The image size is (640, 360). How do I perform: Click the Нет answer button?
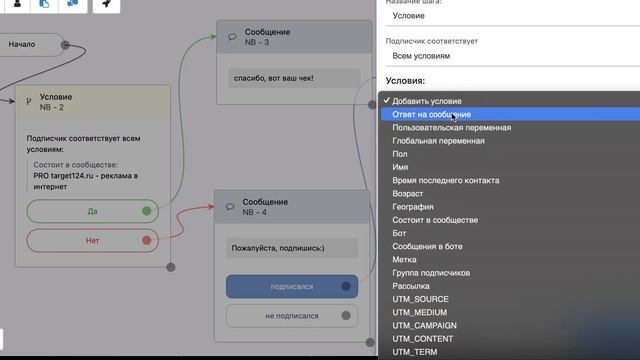[93, 240]
